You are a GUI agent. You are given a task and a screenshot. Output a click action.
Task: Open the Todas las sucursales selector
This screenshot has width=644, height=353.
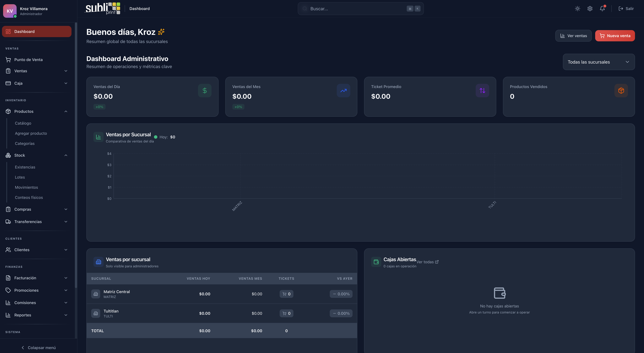coord(599,62)
